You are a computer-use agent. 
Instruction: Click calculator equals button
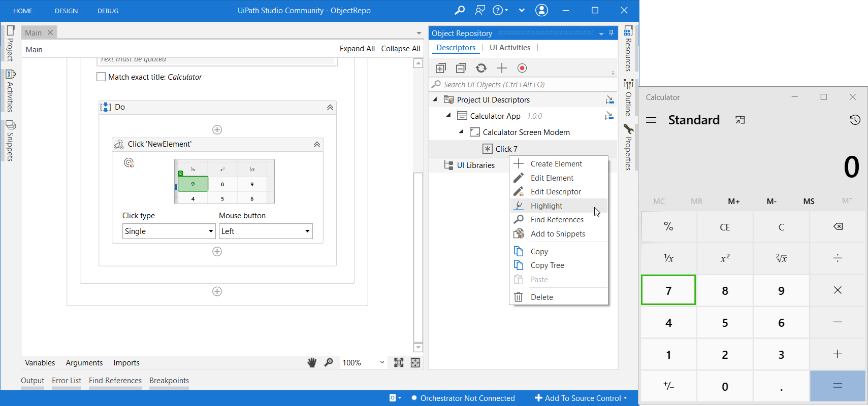[838, 386]
